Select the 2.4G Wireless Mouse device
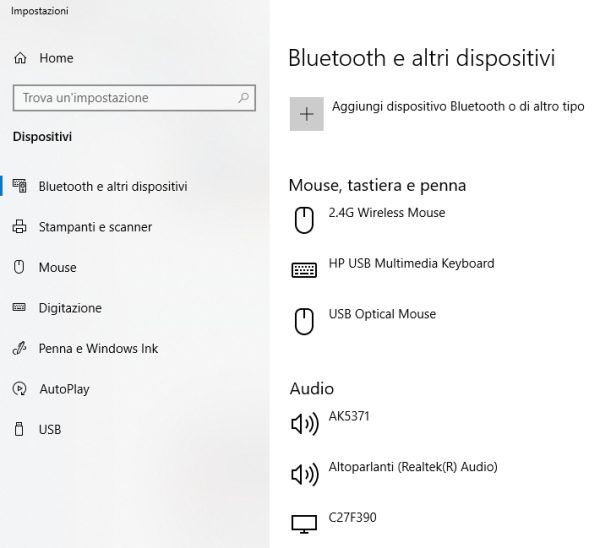600x548 pixels. click(x=386, y=213)
